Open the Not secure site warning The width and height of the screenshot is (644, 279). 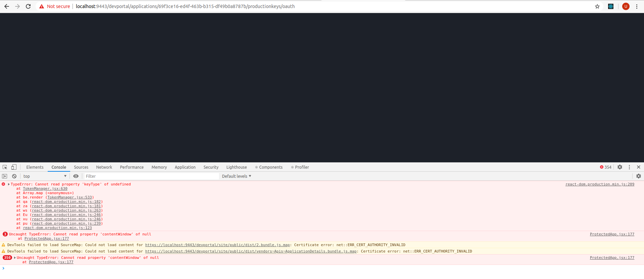pyautogui.click(x=54, y=6)
